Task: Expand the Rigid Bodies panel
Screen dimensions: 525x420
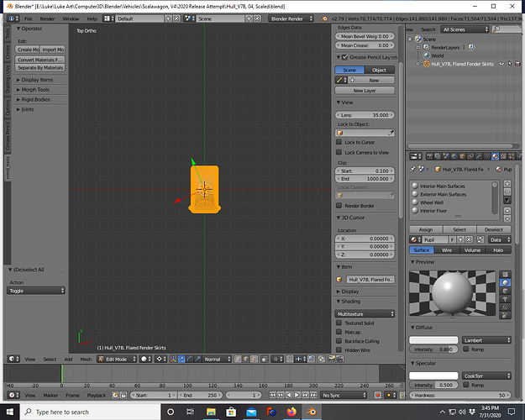Action: [35, 99]
